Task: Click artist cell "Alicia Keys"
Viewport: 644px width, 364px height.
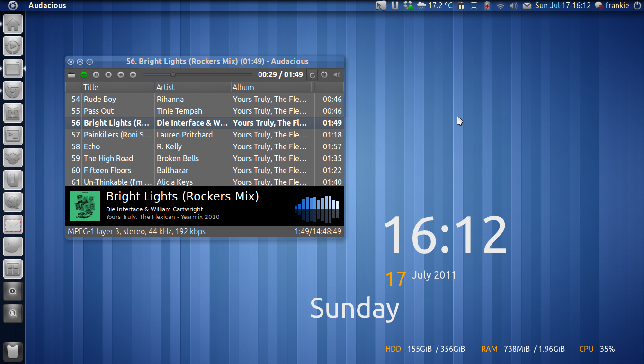Action: pos(175,182)
